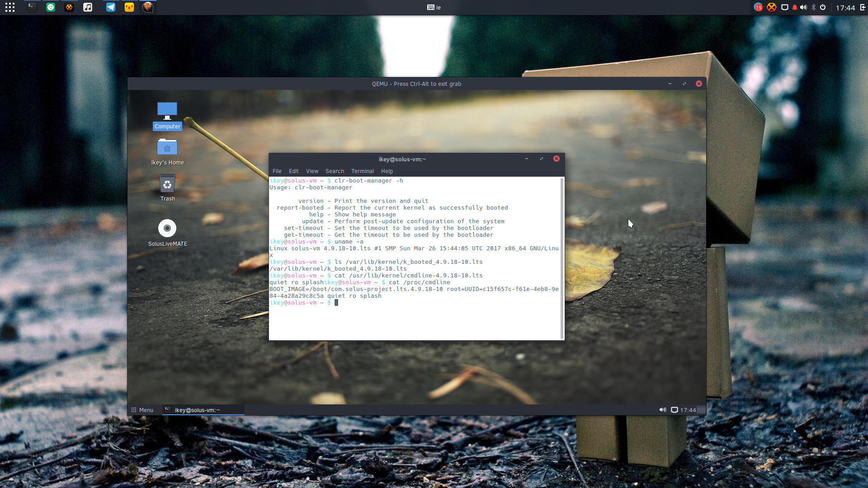This screenshot has width=868, height=488.
Task: Open the screen tray icon in the top panel
Action: click(x=785, y=7)
